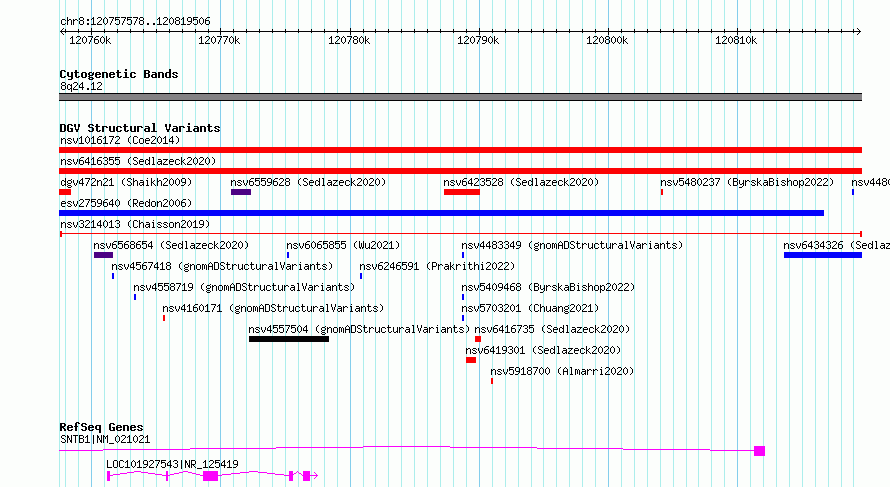Open the nsv6246591 (Prakrithi2022) label

click(437, 266)
